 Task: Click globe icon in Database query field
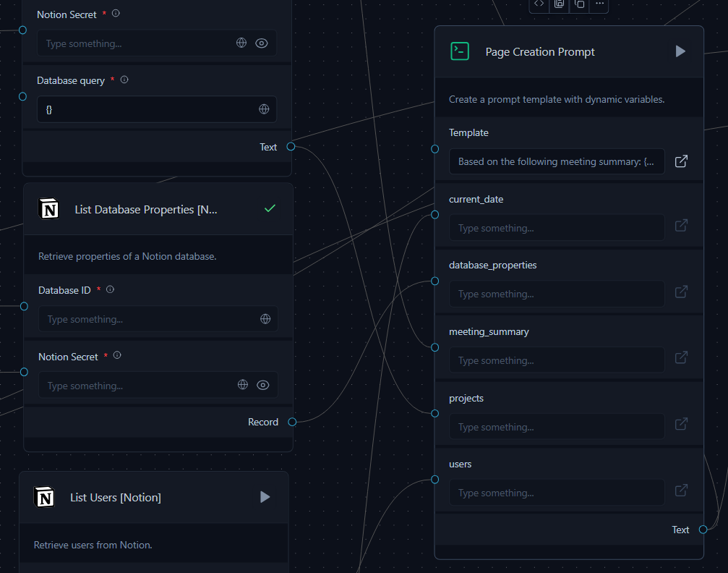coord(264,109)
